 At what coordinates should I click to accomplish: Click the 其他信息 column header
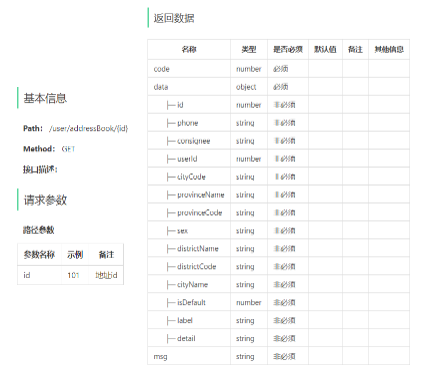coord(389,50)
